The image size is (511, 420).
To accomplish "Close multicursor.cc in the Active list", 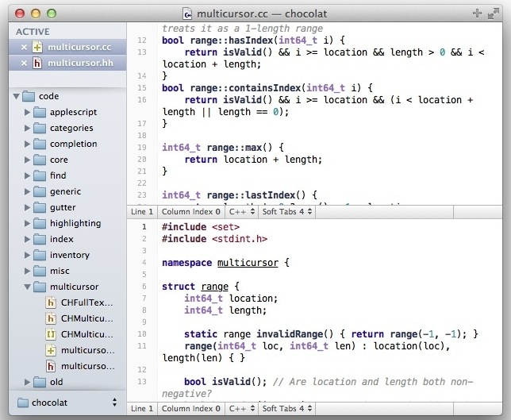I will (x=23, y=48).
